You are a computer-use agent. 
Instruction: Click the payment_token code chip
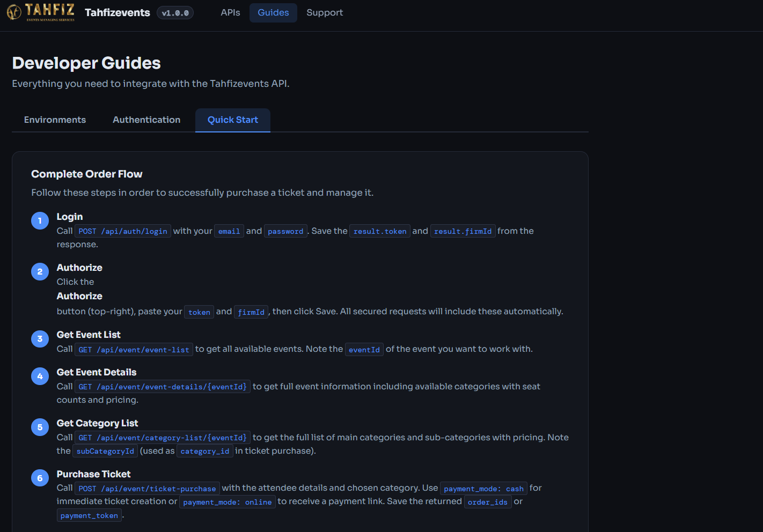[x=89, y=515]
